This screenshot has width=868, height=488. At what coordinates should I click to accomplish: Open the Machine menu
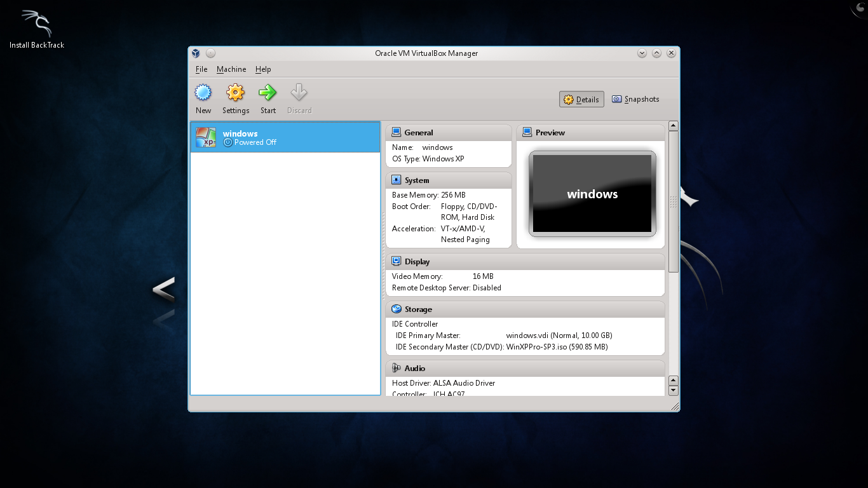click(231, 69)
